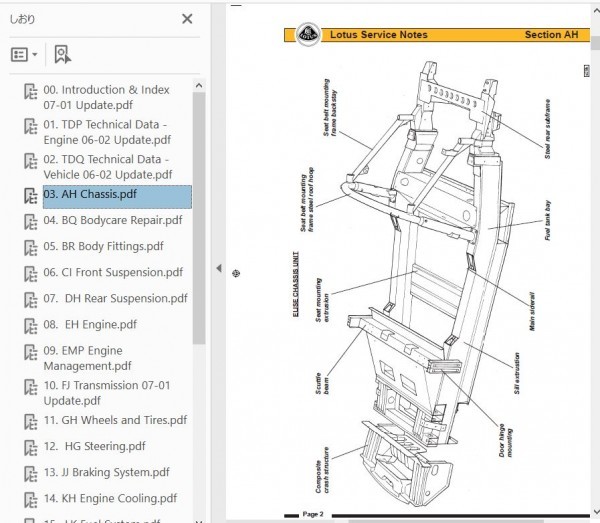
Task: Click bookmark icon beside 02. TDQ Technical Data
Action: [x=31, y=161]
